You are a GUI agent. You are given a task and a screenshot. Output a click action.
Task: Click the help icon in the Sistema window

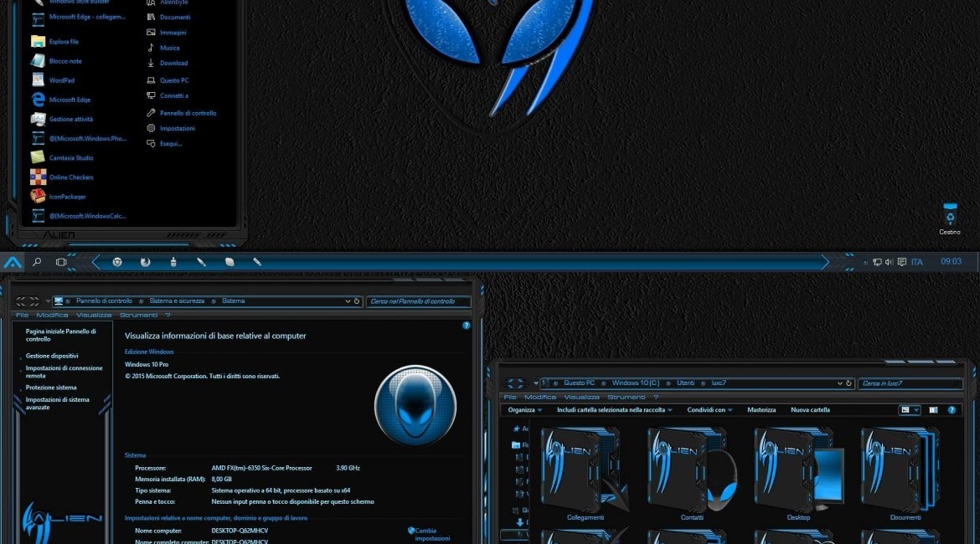[467, 326]
